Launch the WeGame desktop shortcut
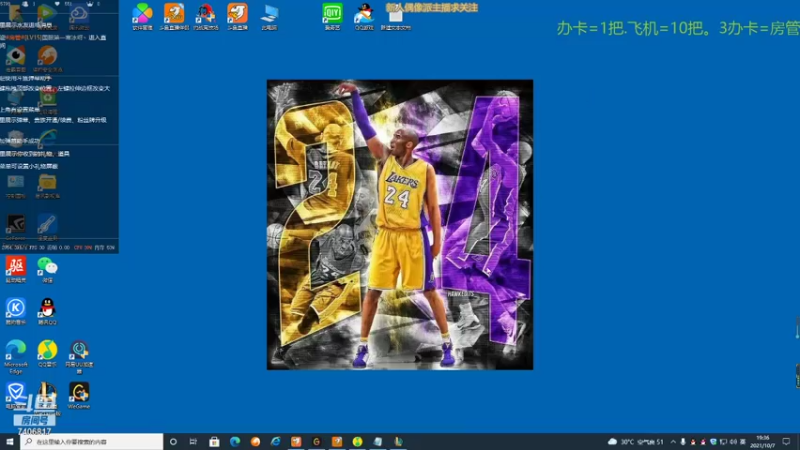This screenshot has height=450, width=800. point(79,396)
